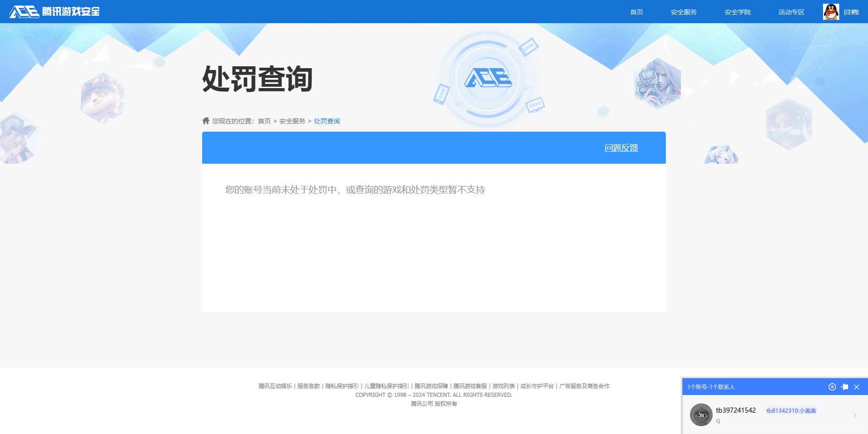This screenshot has width=868, height=434.
Task: Open the 安全服务 nav menu
Action: click(x=683, y=12)
